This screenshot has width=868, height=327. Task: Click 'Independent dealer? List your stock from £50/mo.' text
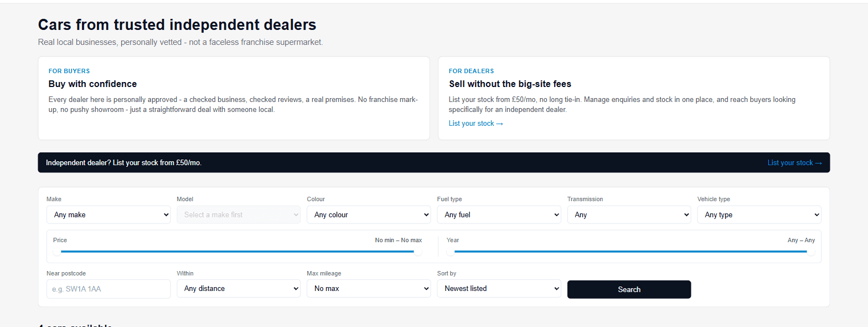[x=124, y=163]
